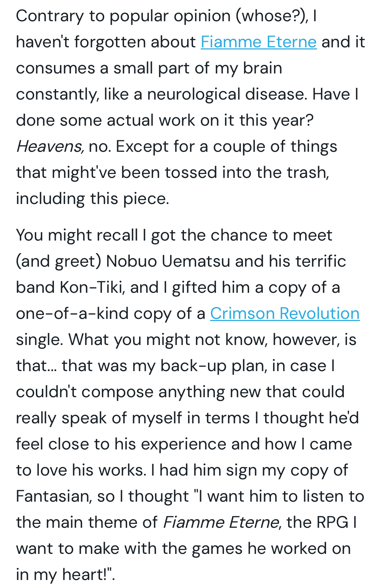Click the parenthetical "(whose?)"
Image resolution: width=392 pixels, height=588 pixels.
tap(272, 16)
